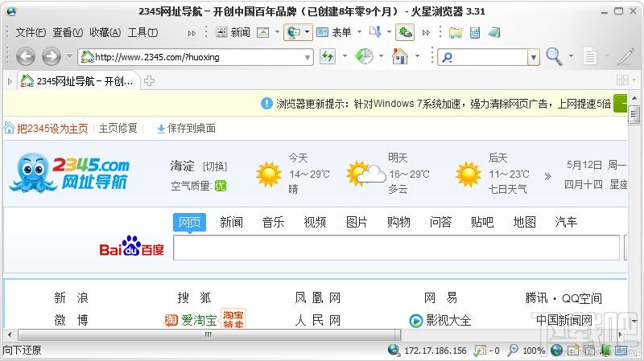This screenshot has height=361, width=644.
Task: Open the 爱淘宝 site link
Action: pyautogui.click(x=199, y=320)
